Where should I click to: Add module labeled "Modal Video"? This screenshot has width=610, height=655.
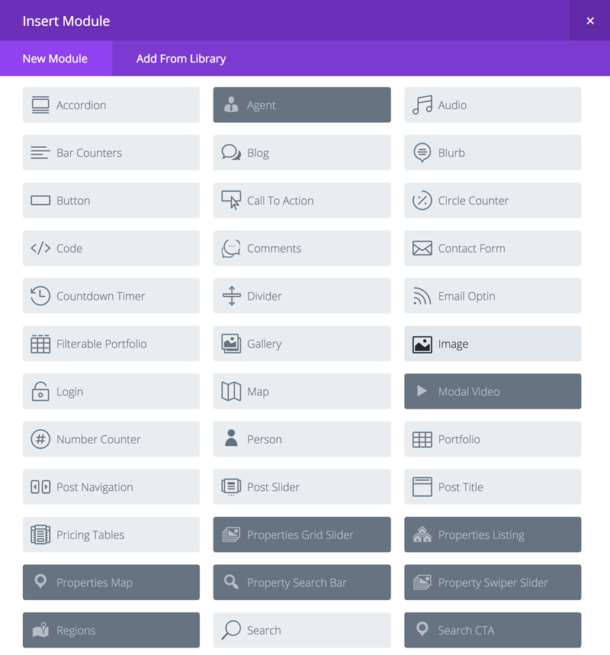pyautogui.click(x=493, y=391)
